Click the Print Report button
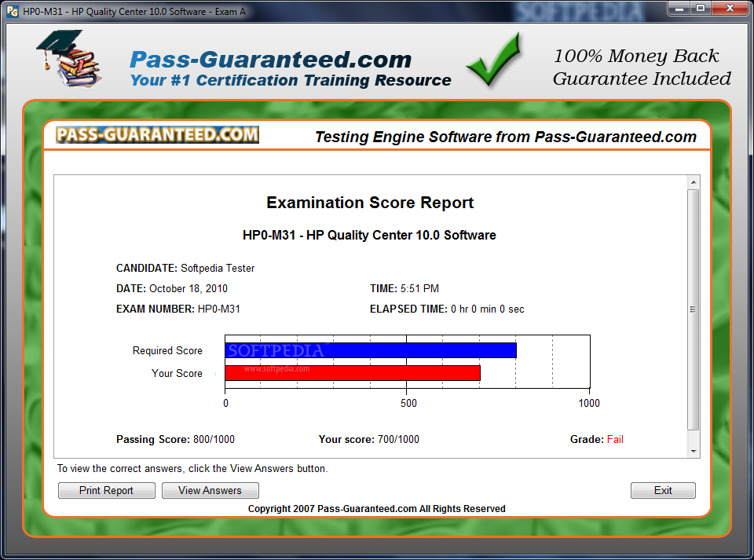The width and height of the screenshot is (754, 560). pyautogui.click(x=106, y=490)
